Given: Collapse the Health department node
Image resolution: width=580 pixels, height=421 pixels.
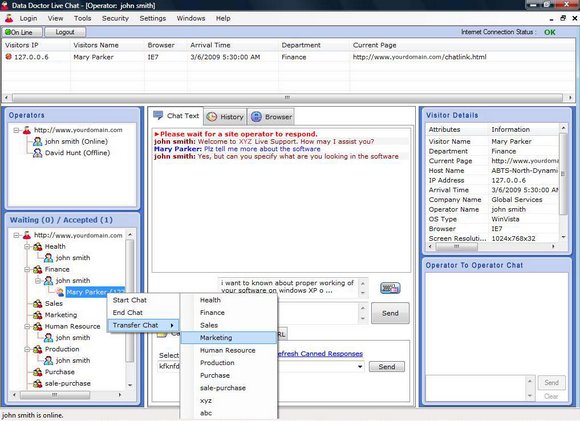Looking at the screenshot, I should click(27, 246).
